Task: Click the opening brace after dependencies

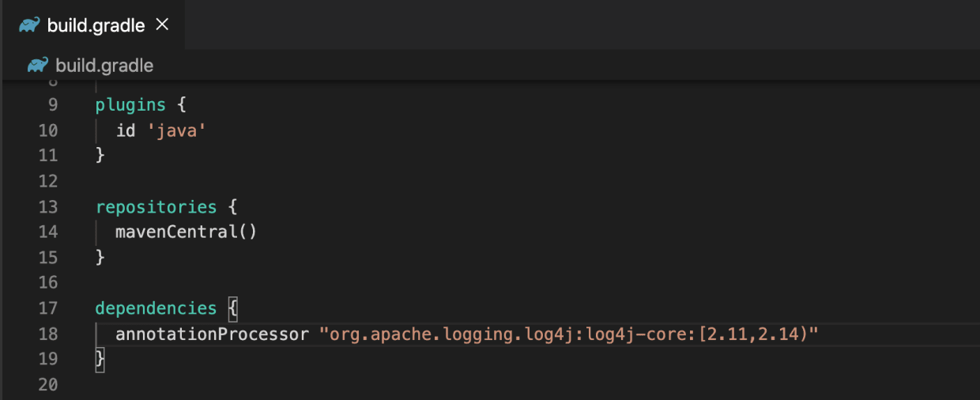Action: [x=232, y=308]
